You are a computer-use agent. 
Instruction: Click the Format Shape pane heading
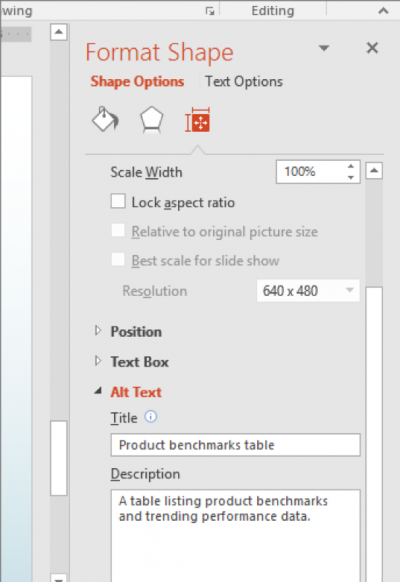click(160, 52)
